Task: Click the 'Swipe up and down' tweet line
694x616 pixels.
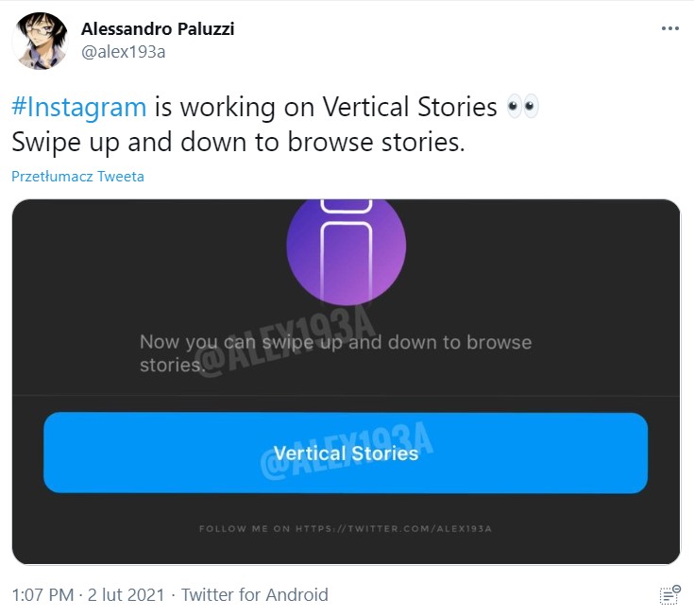Action: pos(238,142)
